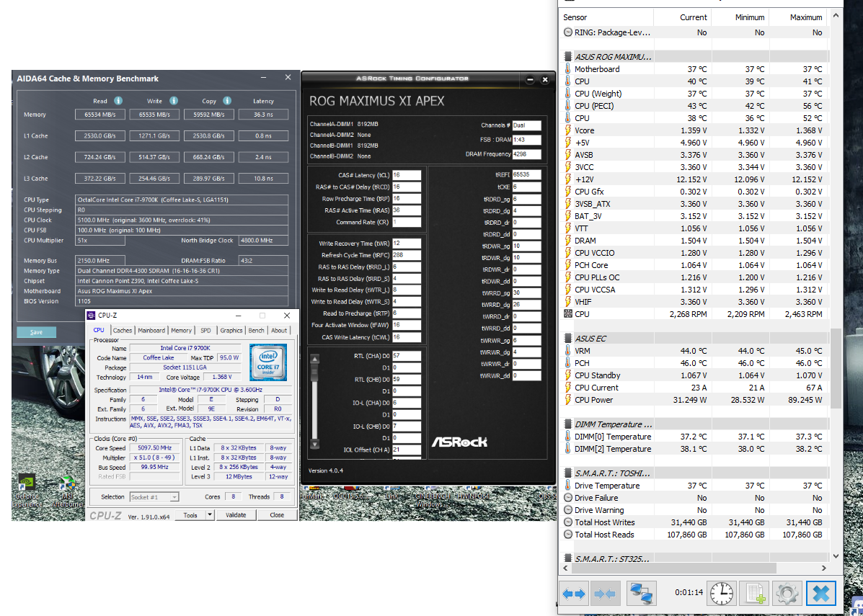
Task: Click the RTL (CHA) D0 field
Action: [x=407, y=356]
